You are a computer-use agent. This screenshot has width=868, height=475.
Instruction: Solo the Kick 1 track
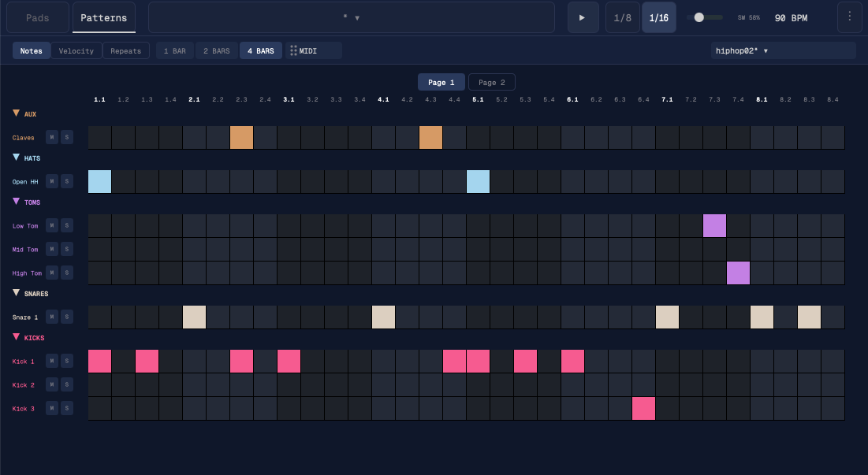67,361
